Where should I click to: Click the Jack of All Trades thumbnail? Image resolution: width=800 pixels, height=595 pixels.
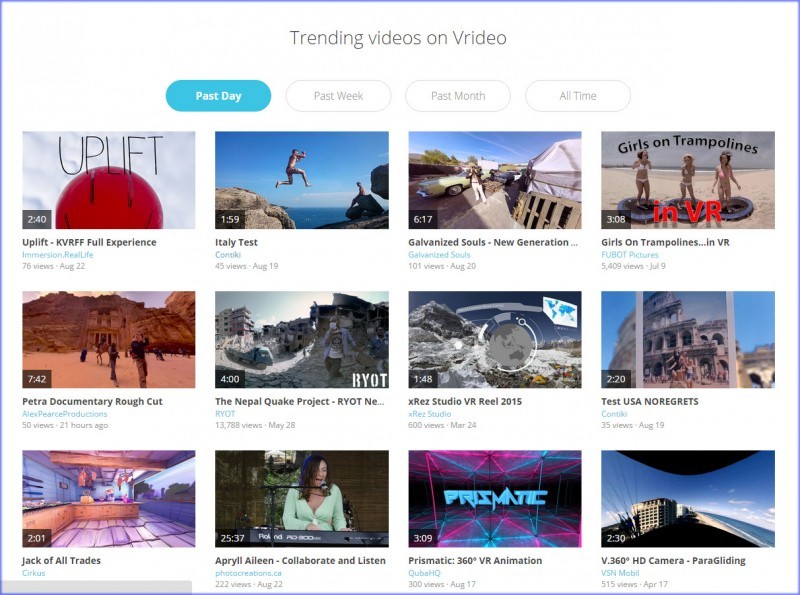(110, 495)
